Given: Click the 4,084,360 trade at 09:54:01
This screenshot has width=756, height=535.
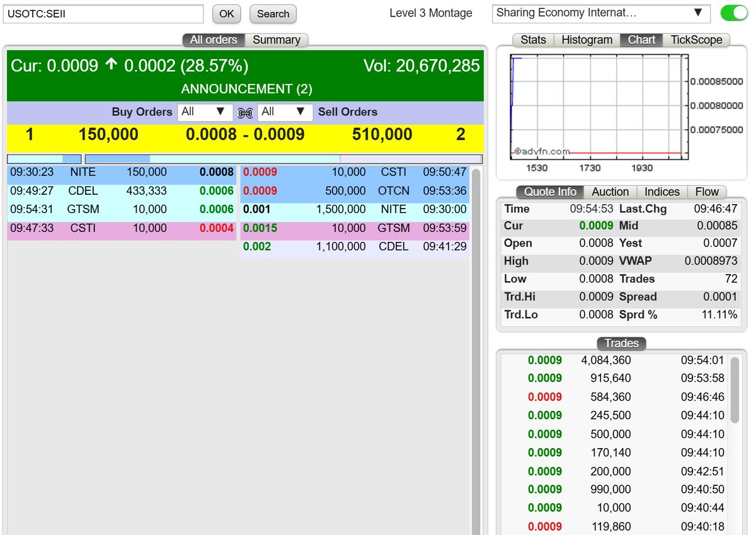Looking at the screenshot, I should [615, 360].
